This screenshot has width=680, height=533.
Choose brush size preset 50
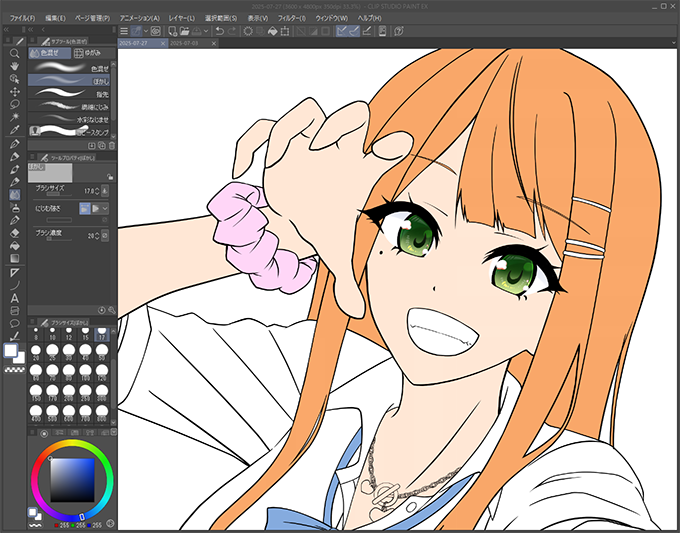[x=101, y=353]
